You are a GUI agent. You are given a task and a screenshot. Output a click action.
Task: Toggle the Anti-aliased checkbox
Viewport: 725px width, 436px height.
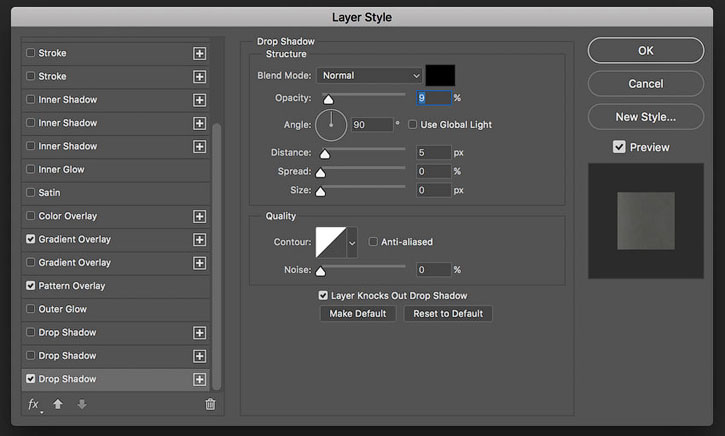(x=373, y=241)
